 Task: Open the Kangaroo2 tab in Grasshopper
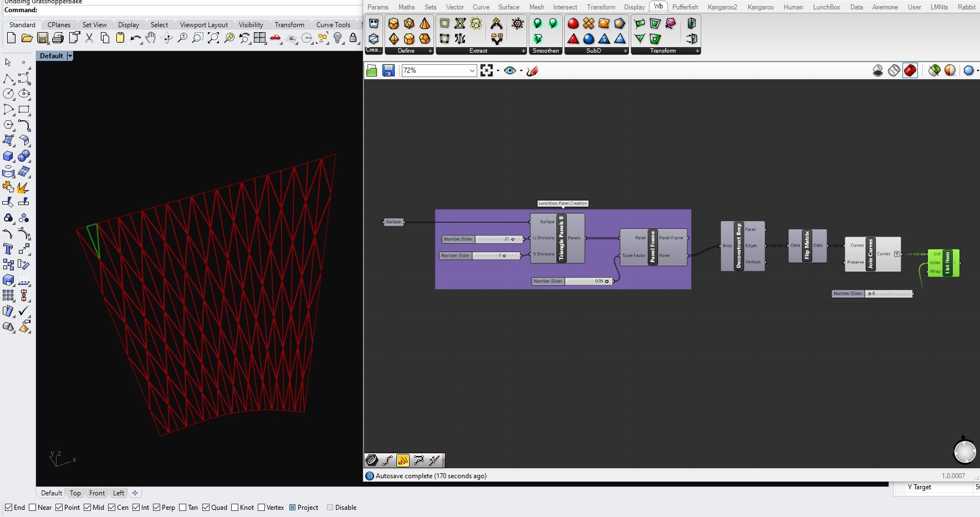pos(722,7)
